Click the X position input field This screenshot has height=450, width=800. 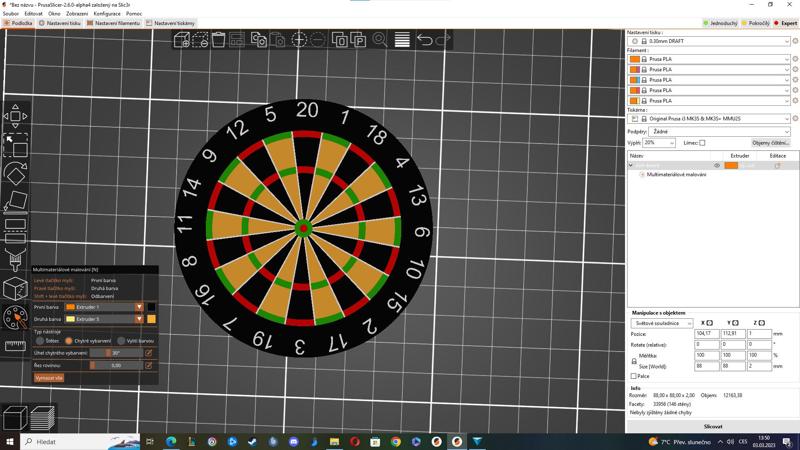point(707,334)
